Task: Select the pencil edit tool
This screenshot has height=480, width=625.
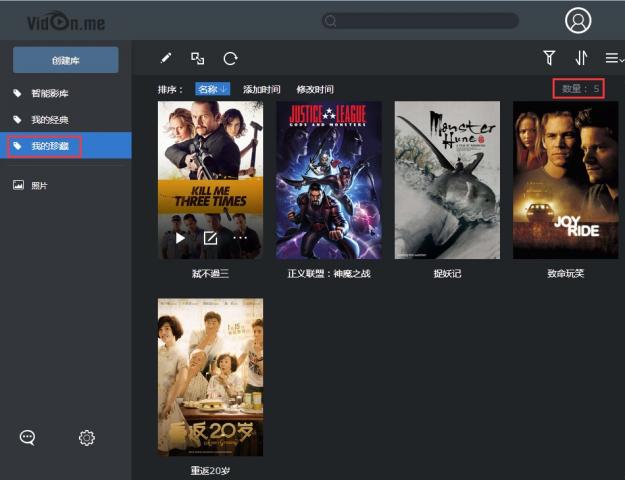Action: pyautogui.click(x=166, y=58)
